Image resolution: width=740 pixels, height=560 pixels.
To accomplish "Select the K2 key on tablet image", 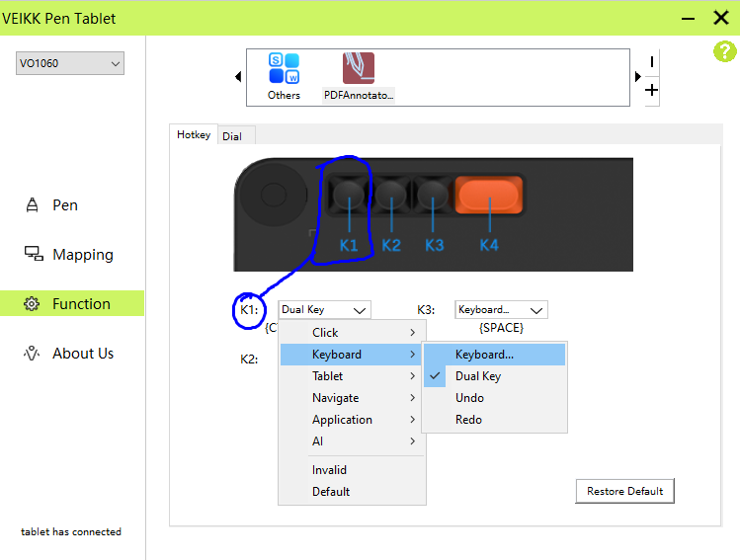I will (x=391, y=195).
